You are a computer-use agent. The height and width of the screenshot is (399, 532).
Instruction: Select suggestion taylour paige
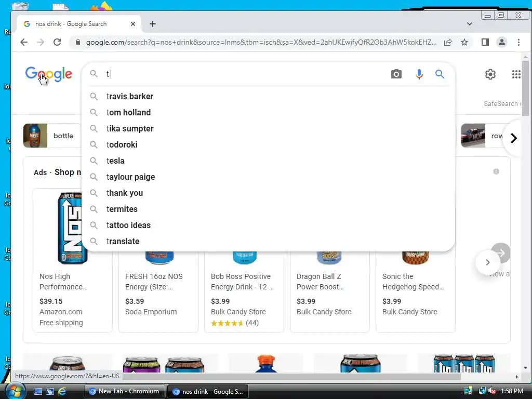(x=268, y=177)
